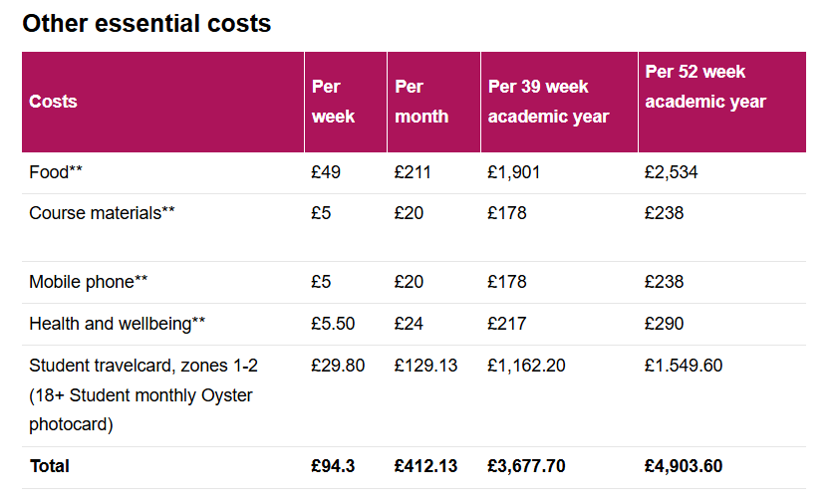Click the £1,162.20 travelcard 39 week cell
The image size is (838, 504).
526,366
